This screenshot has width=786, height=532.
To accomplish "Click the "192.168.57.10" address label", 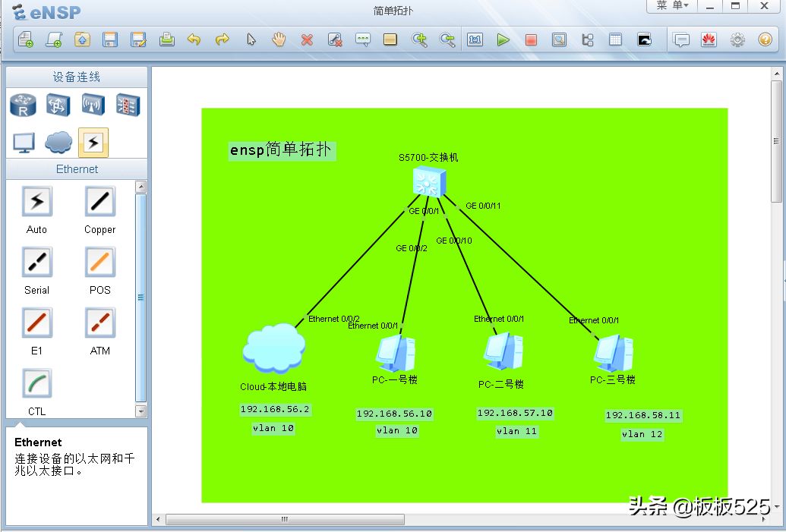I will 515,413.
